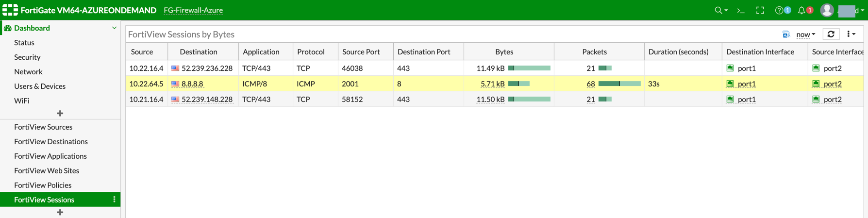This screenshot has width=868, height=218.
Task: Click the search magnifier in the top bar
Action: point(718,10)
